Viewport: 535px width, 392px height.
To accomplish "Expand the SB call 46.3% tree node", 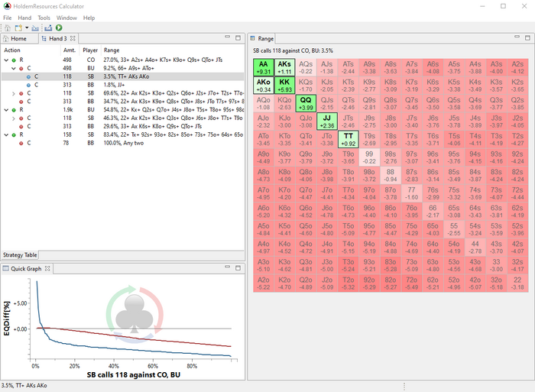I will click(13, 118).
